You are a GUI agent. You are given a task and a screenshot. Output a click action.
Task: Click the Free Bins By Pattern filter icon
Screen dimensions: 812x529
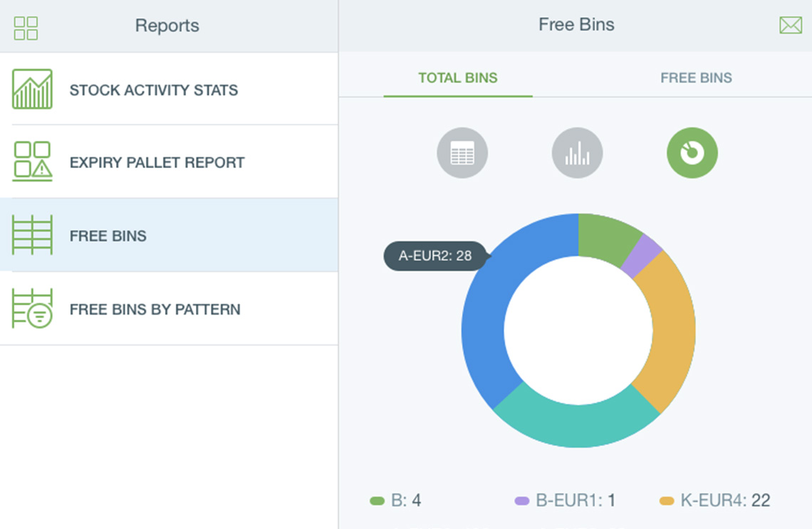pos(32,309)
